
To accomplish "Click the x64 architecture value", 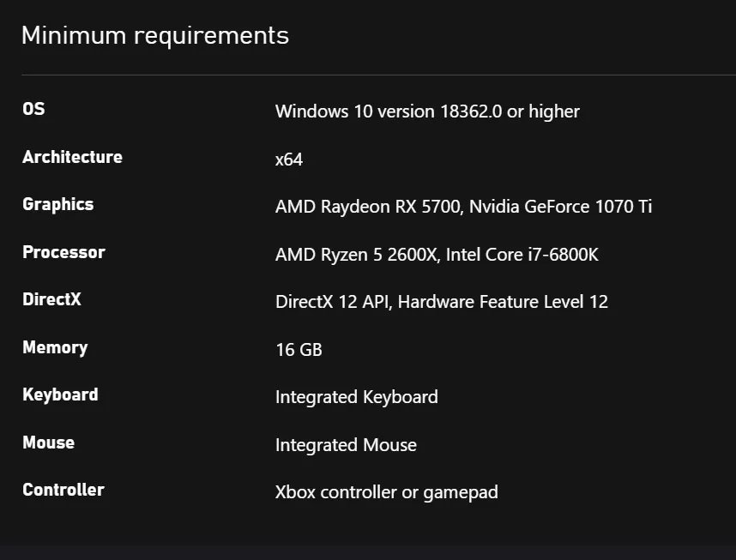I will click(289, 160).
